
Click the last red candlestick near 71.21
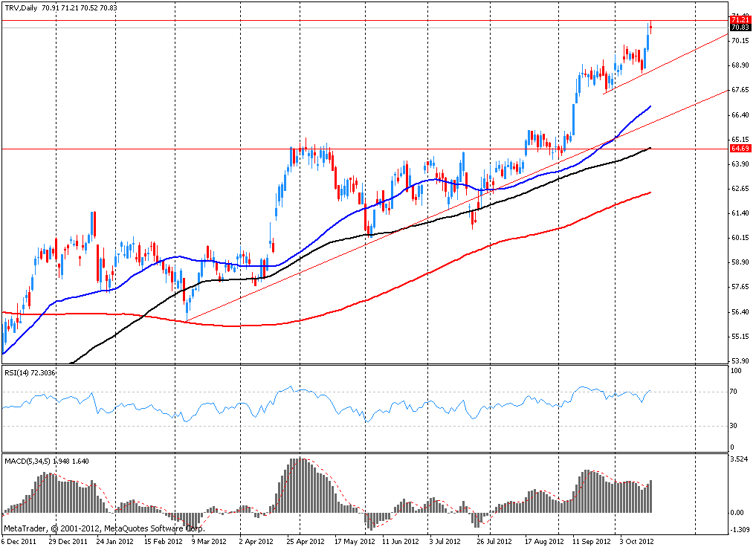(x=651, y=27)
